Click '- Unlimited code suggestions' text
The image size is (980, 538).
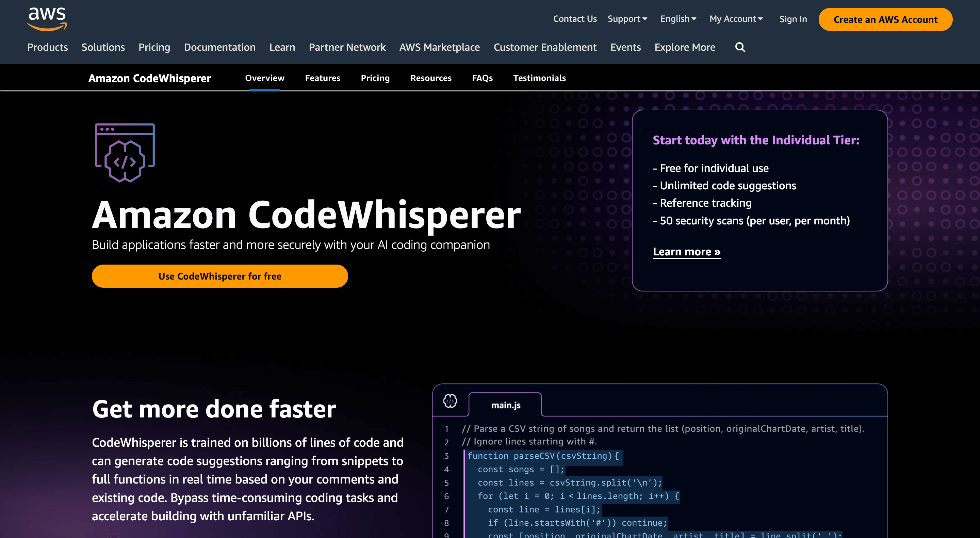724,186
